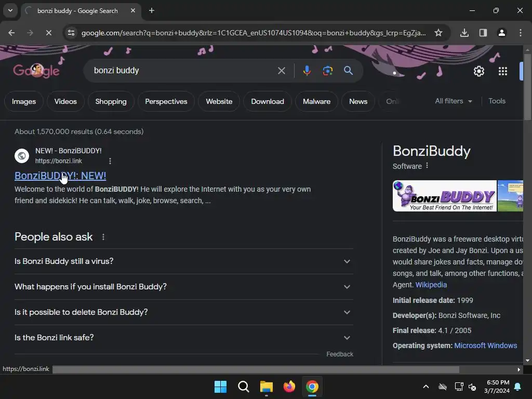Open the Bonzi Buddy logo banner image
This screenshot has height=399, width=532.
coord(445,196)
